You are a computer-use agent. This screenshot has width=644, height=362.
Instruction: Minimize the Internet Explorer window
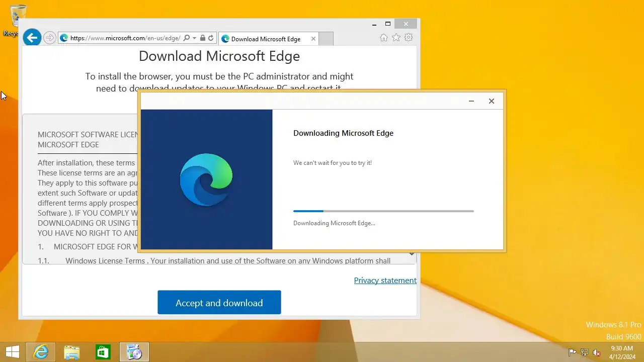point(374,24)
